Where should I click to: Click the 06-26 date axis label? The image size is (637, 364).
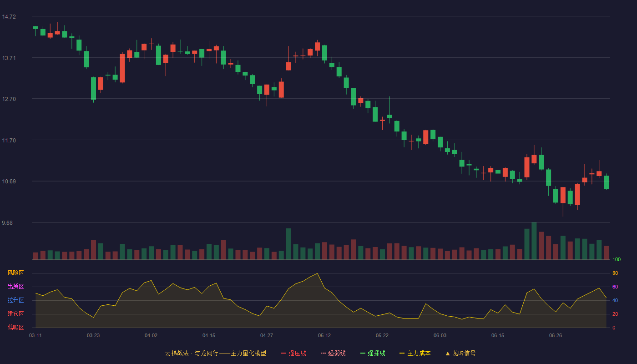point(556,335)
